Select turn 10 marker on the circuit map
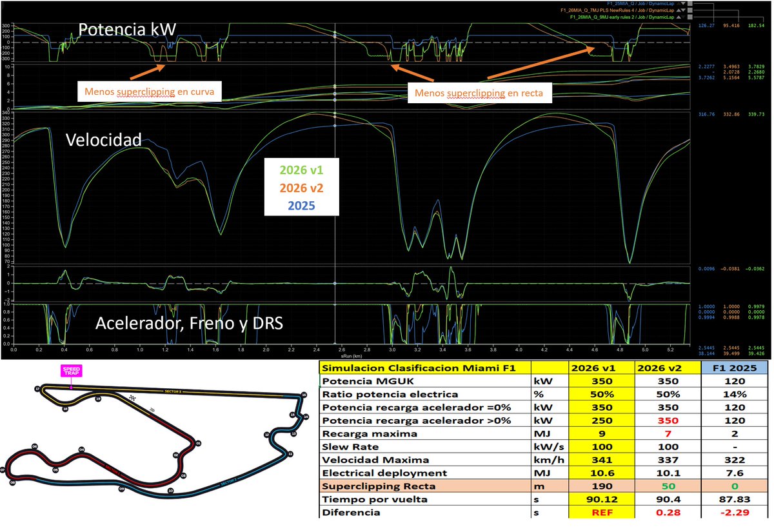774x532 pixels. tap(171, 490)
